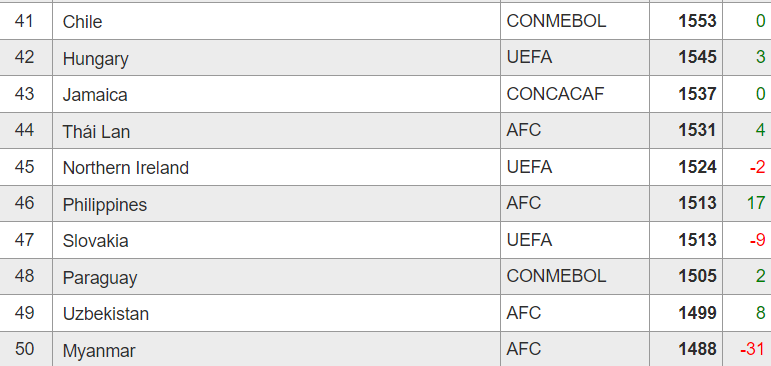
Task: Click the Chile team name
Action: pos(82,22)
